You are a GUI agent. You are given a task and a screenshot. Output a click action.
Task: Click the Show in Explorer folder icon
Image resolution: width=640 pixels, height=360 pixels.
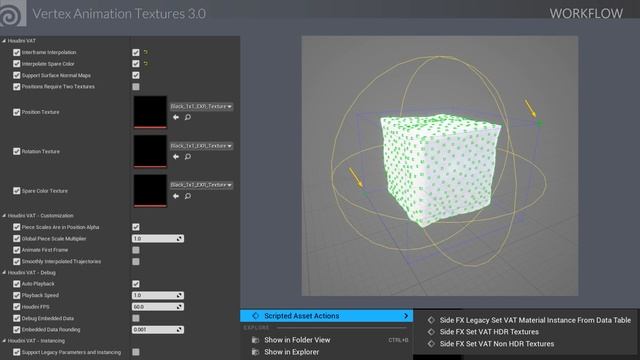256,352
